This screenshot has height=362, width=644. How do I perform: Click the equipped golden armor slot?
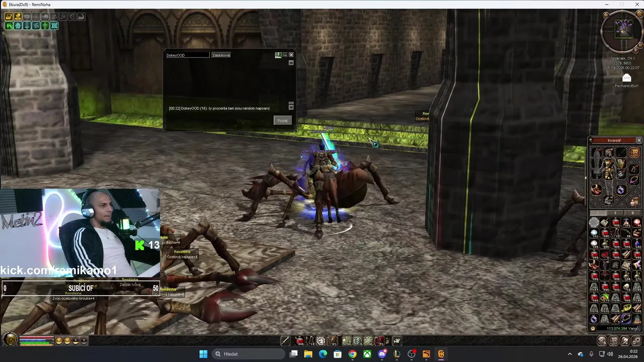[x=608, y=170]
